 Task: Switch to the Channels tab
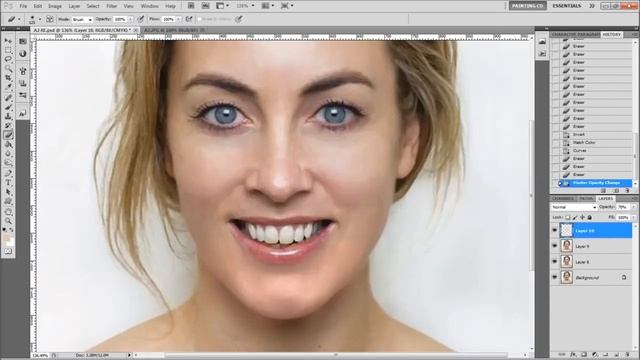click(563, 199)
